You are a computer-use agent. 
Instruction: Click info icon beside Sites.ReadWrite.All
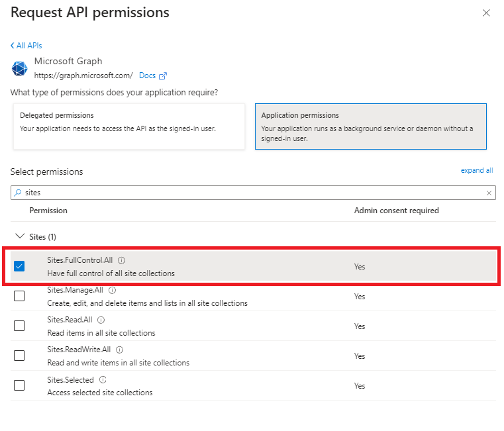pos(119,350)
